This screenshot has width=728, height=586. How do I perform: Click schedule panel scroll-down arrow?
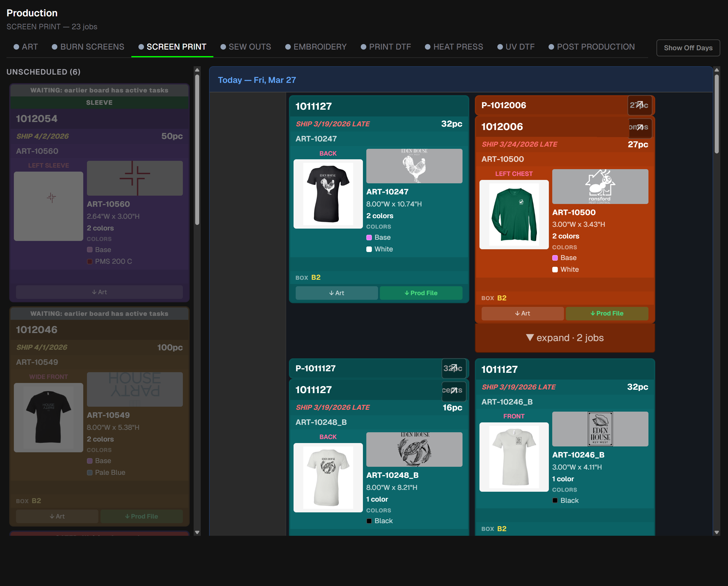(716, 532)
